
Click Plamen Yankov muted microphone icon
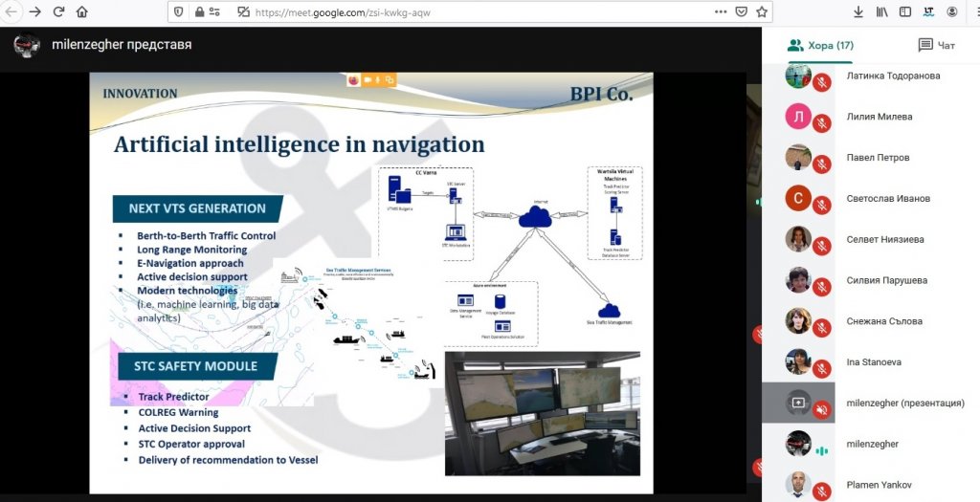(x=822, y=491)
